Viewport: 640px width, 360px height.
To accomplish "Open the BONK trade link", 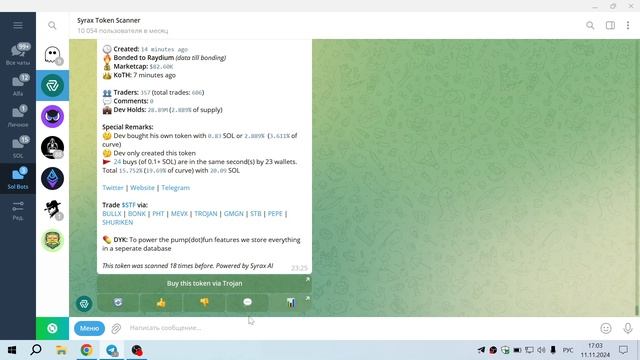I will [137, 213].
